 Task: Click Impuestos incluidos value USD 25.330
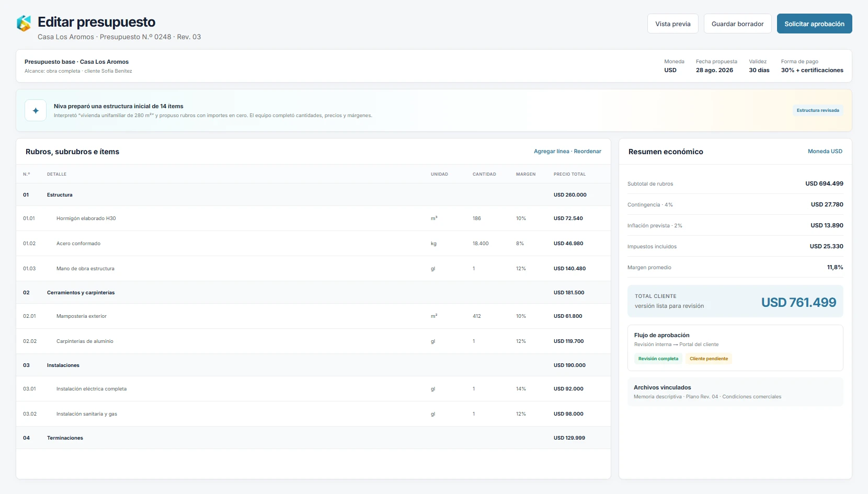(x=826, y=246)
